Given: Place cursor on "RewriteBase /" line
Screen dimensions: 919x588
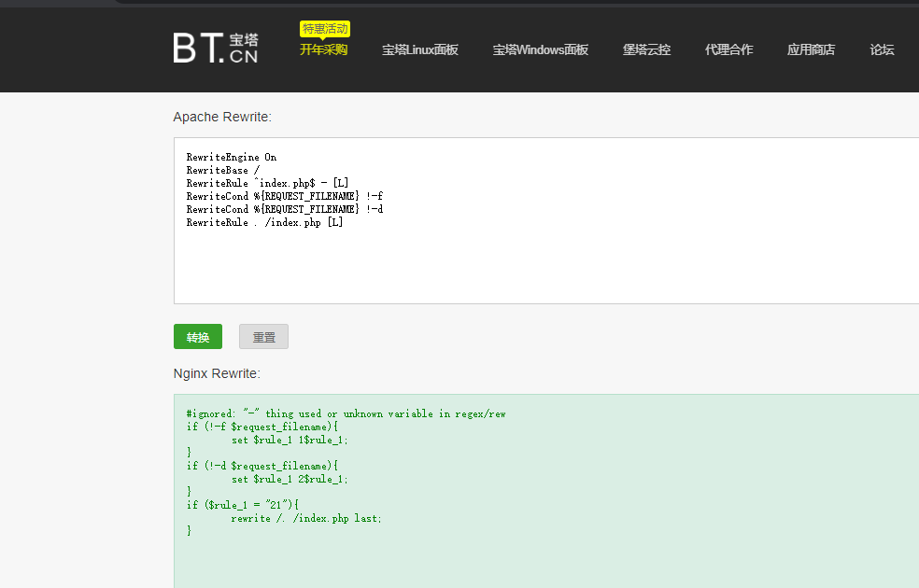Looking at the screenshot, I should coord(222,171).
